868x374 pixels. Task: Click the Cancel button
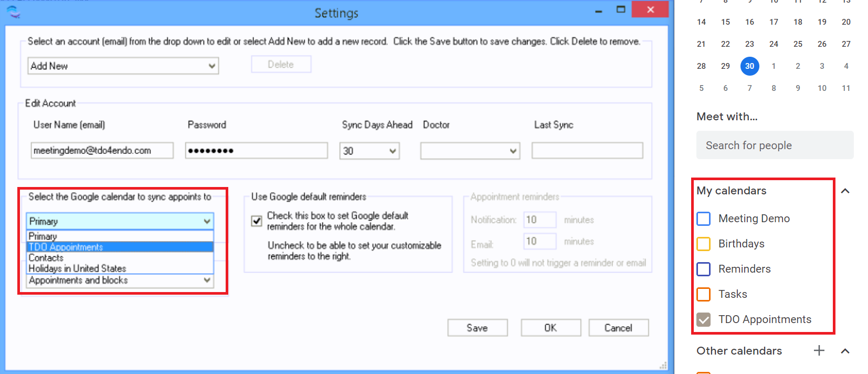tap(618, 328)
